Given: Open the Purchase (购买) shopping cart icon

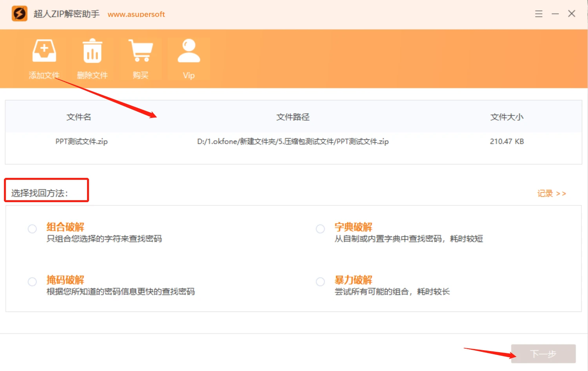Looking at the screenshot, I should tap(140, 51).
